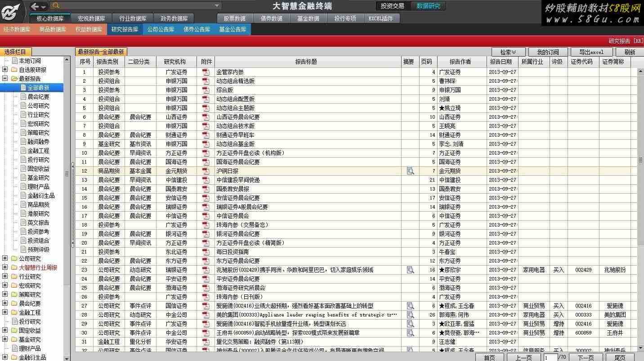Screen dimensions: 644x361
Task: Expand the 自选股研报 tree node
Action: [5, 70]
